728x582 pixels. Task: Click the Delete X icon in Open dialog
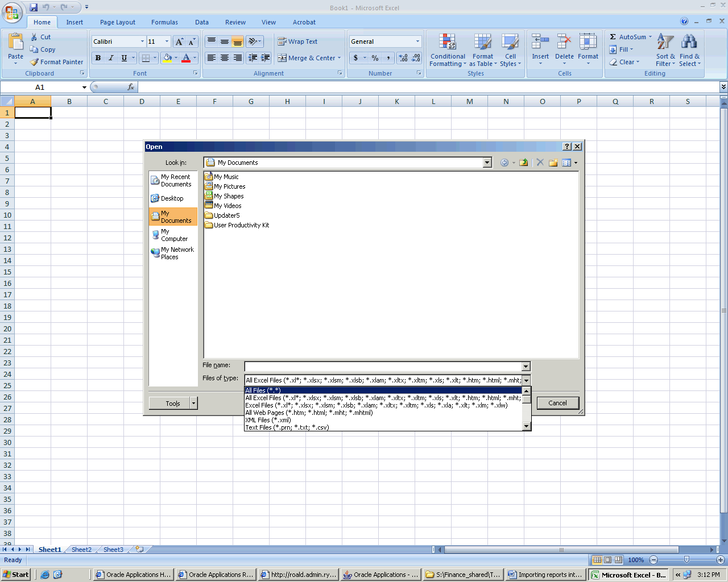point(540,163)
